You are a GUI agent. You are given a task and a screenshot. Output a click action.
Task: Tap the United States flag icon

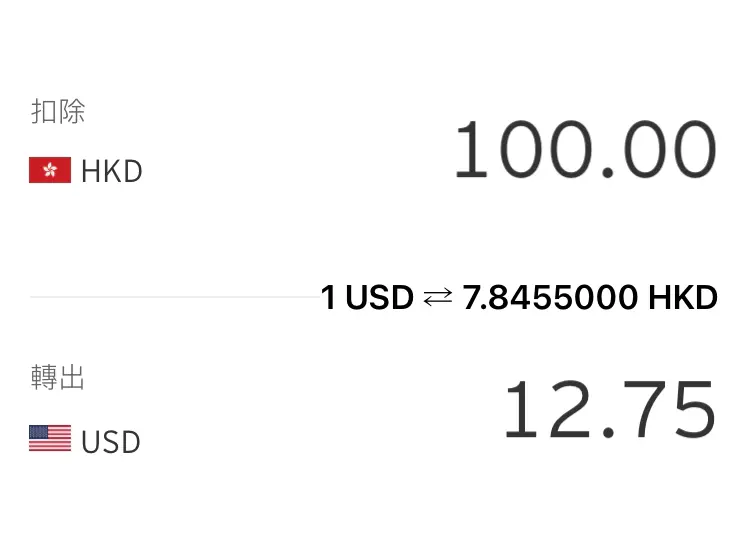point(50,438)
